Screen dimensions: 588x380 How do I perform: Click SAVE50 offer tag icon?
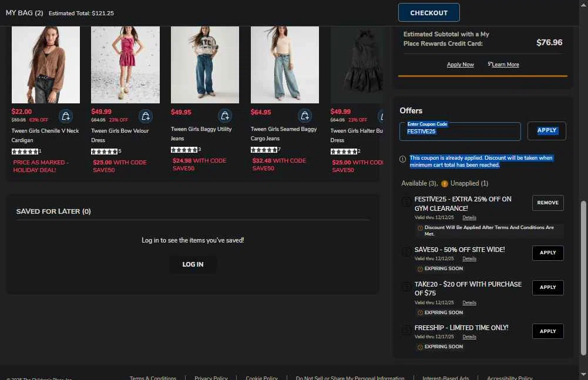406,251
